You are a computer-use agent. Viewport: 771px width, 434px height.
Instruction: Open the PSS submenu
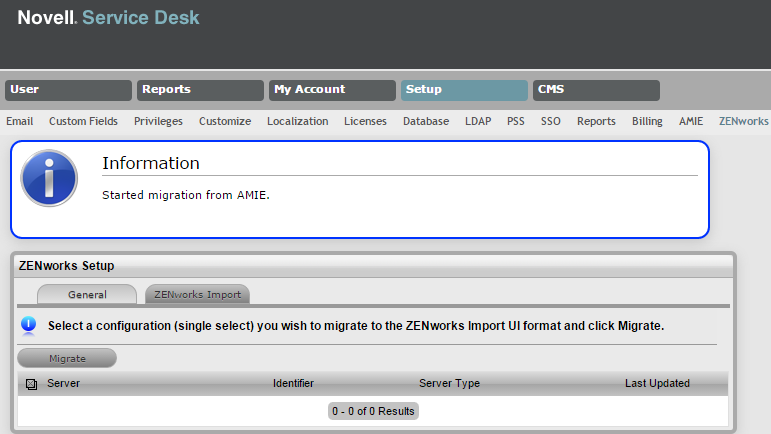click(x=516, y=121)
